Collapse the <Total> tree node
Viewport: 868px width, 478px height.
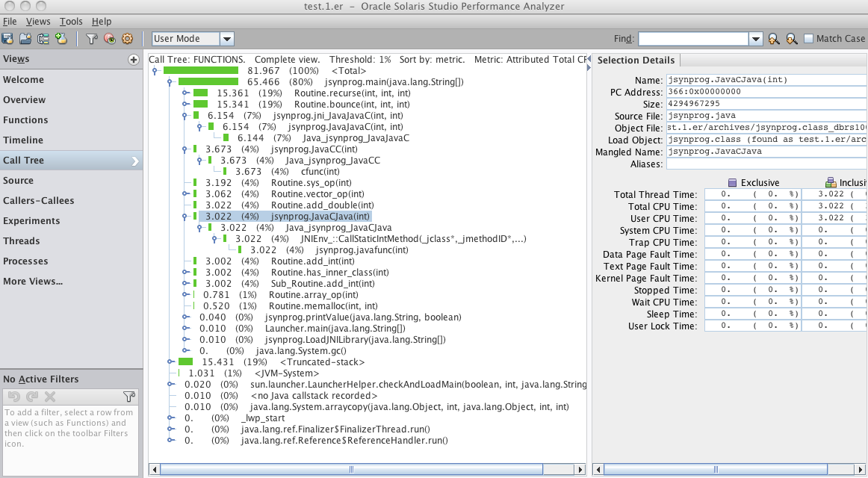[155, 71]
